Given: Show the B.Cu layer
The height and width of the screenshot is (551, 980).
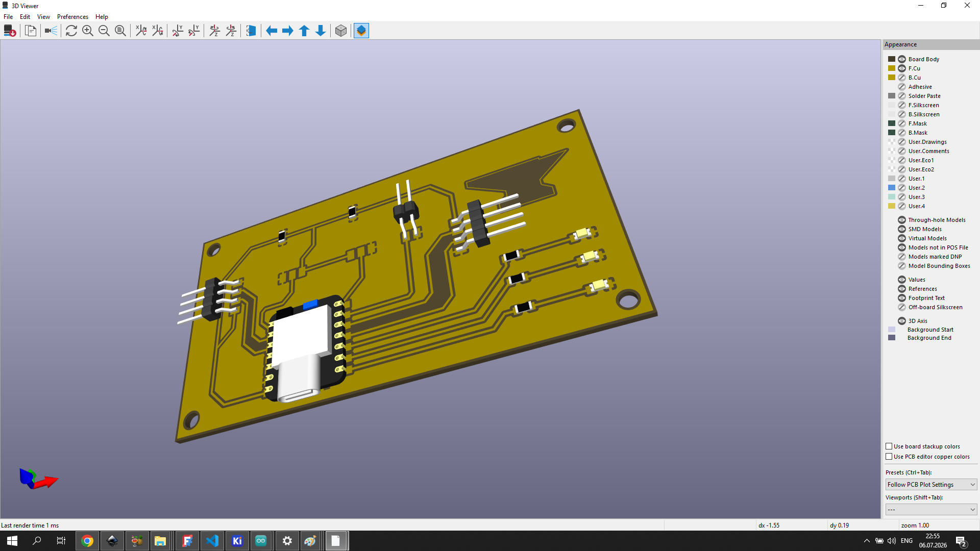Looking at the screenshot, I should point(902,78).
